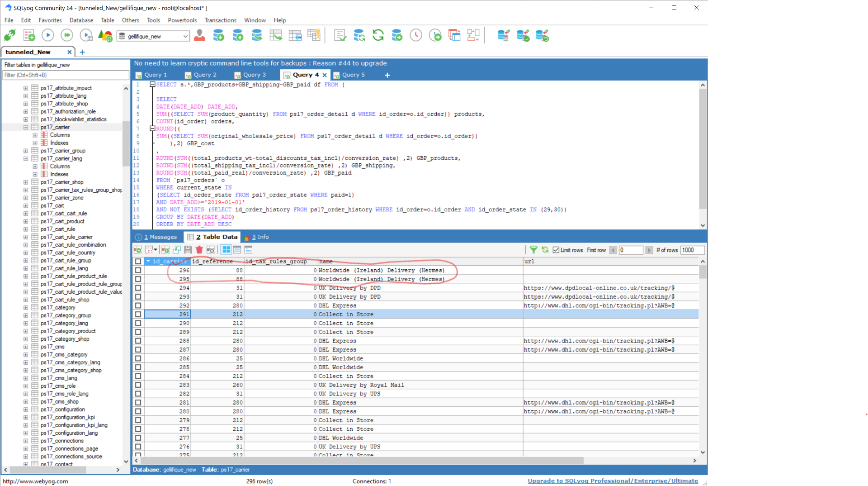This screenshot has height=486, width=868.
Task: Tick the select-all checkbox in grid header
Action: coord(138,262)
